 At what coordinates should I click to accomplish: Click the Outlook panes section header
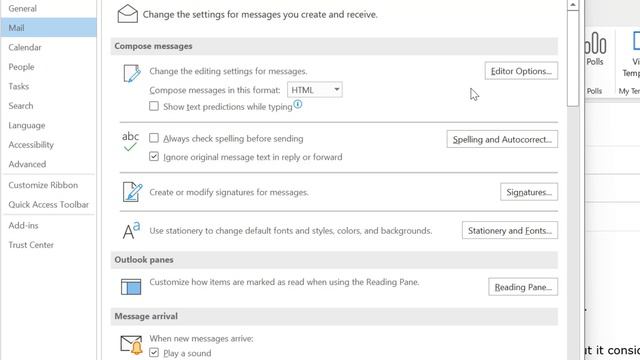click(334, 260)
